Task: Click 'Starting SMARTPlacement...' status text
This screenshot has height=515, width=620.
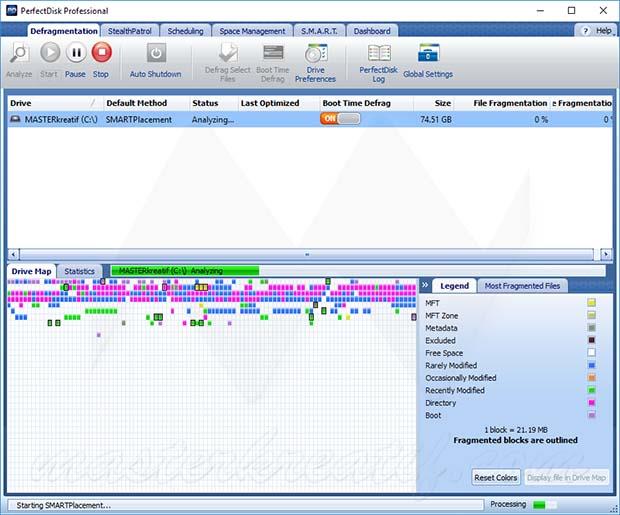Action: (64, 505)
